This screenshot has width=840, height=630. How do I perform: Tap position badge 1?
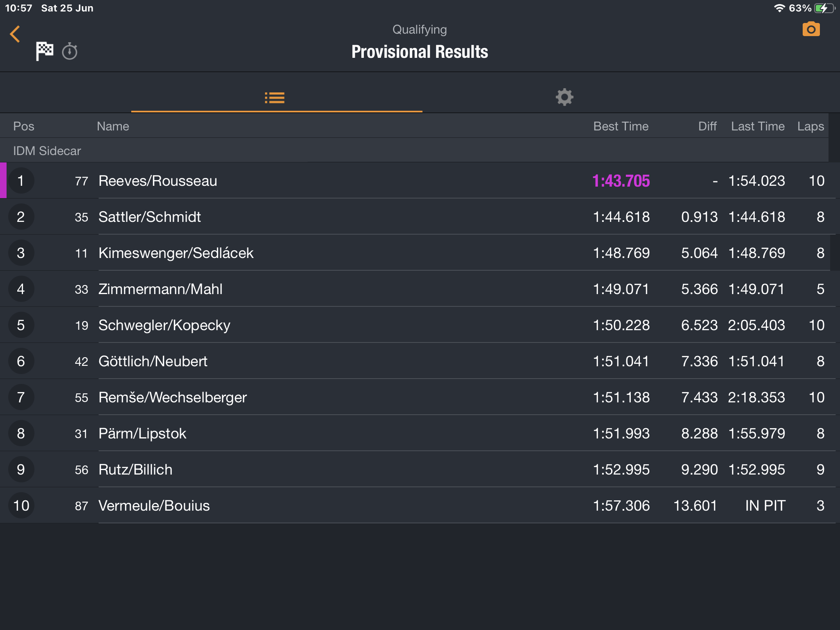coord(21,181)
